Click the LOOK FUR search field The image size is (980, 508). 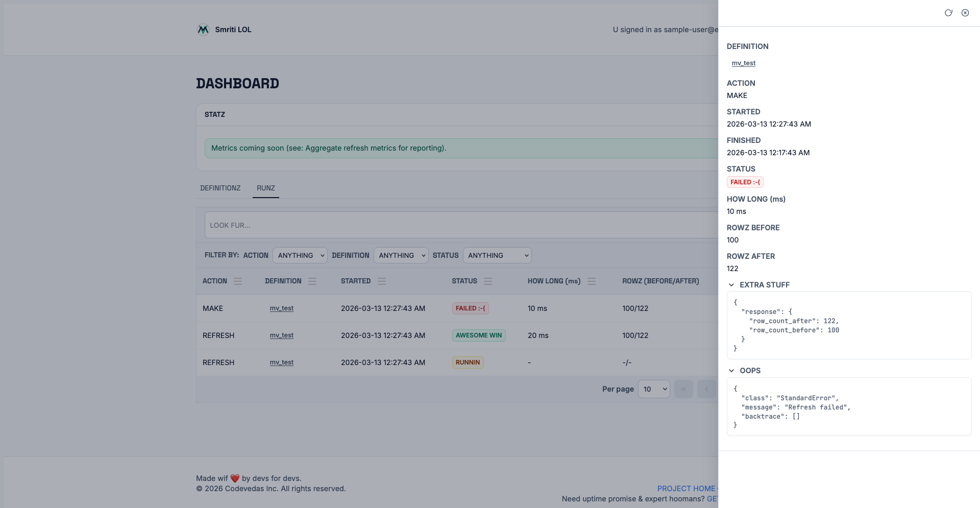(x=459, y=225)
